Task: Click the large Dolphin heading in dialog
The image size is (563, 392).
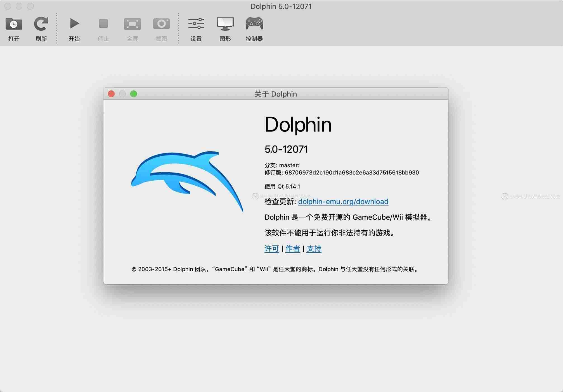Action: (x=298, y=125)
